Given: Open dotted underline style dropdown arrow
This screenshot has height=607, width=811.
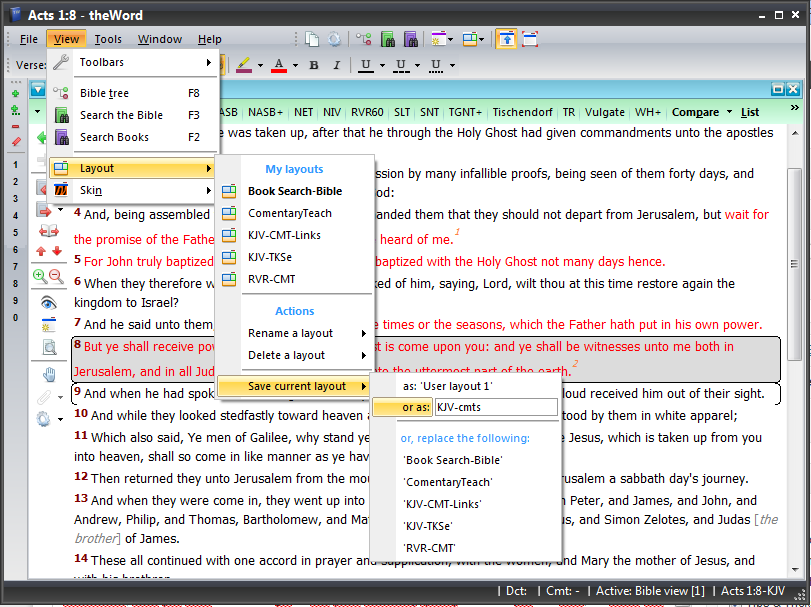Looking at the screenshot, I should point(452,65).
